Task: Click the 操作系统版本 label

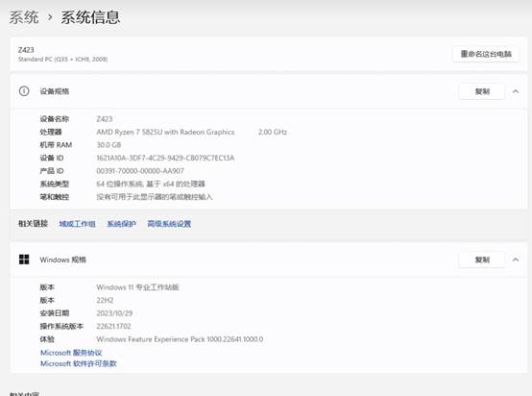Action: [x=61, y=326]
